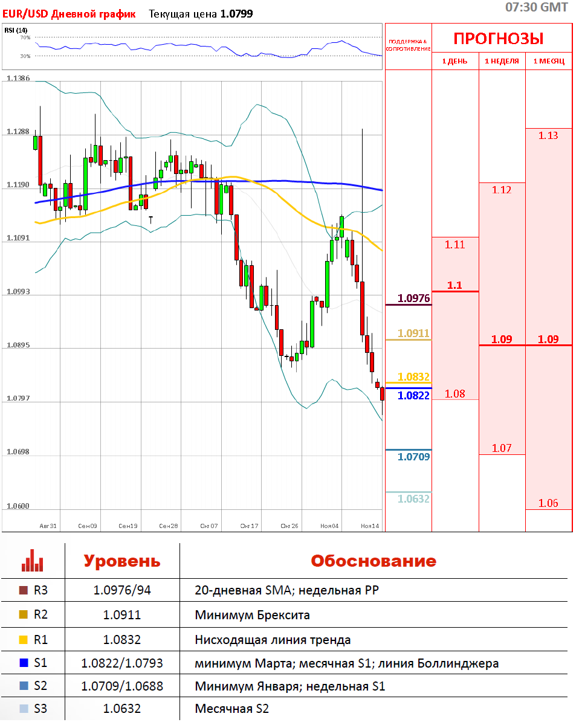Click support level label 1.0822
This screenshot has width=582, height=728.
(414, 396)
